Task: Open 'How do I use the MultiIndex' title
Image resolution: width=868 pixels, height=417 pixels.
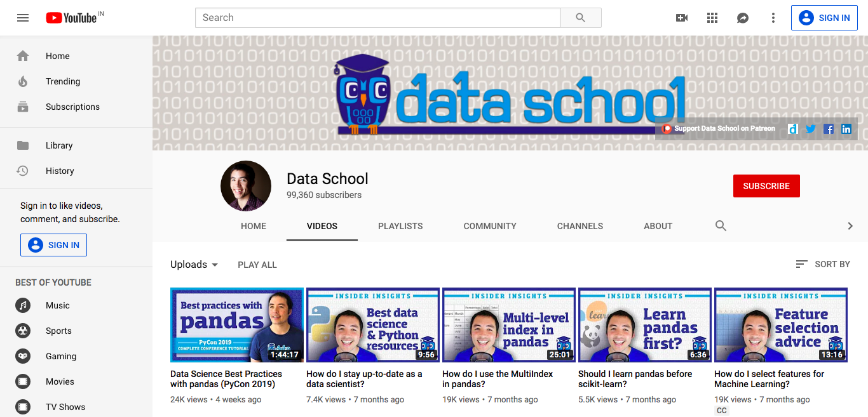Action: 498,379
